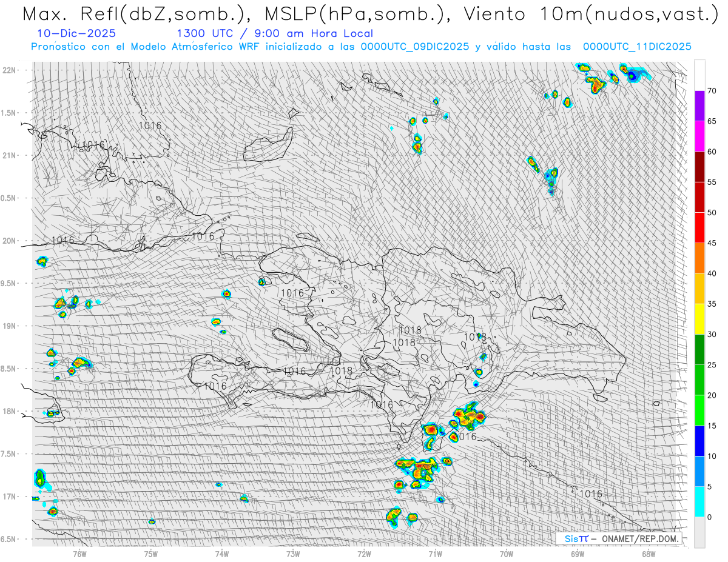Image resolution: width=728 pixels, height=562 pixels.
Task: Click the "Pronostico con el Modelo Atmosferico WRF" line
Action: point(361,47)
